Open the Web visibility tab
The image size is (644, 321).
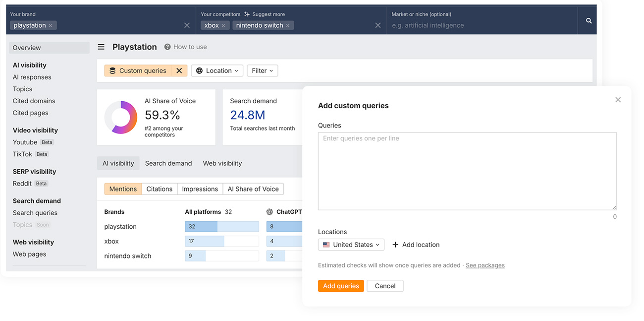(x=222, y=163)
